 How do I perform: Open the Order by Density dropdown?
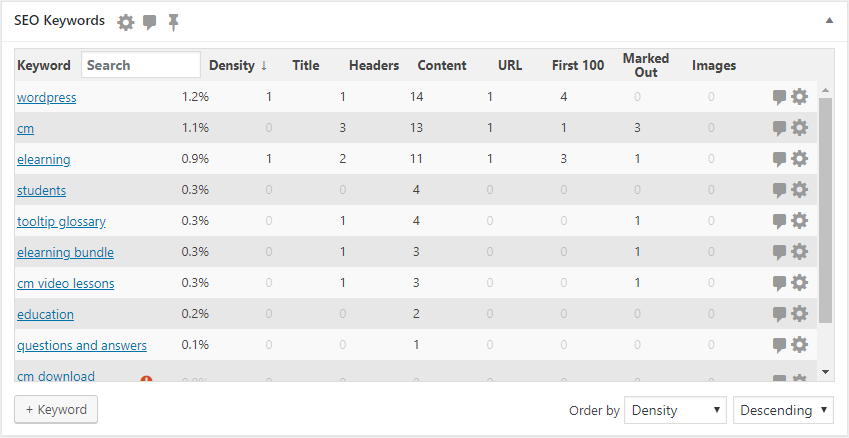[x=676, y=410]
